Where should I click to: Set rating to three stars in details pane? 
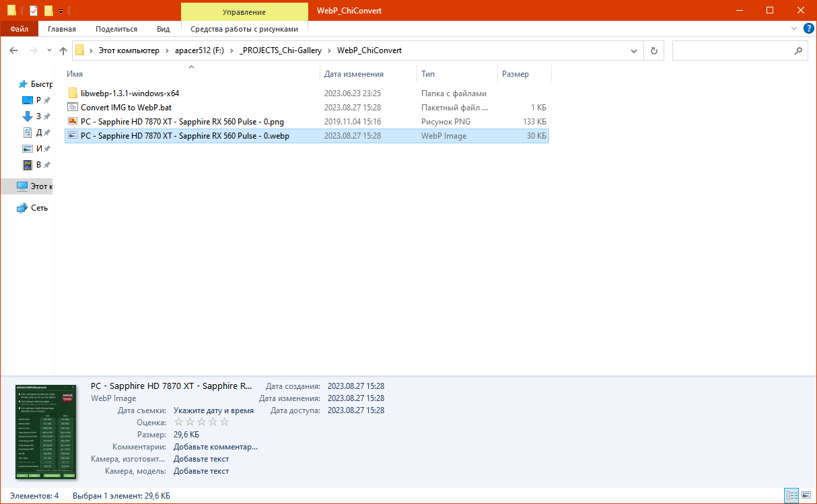click(x=201, y=422)
